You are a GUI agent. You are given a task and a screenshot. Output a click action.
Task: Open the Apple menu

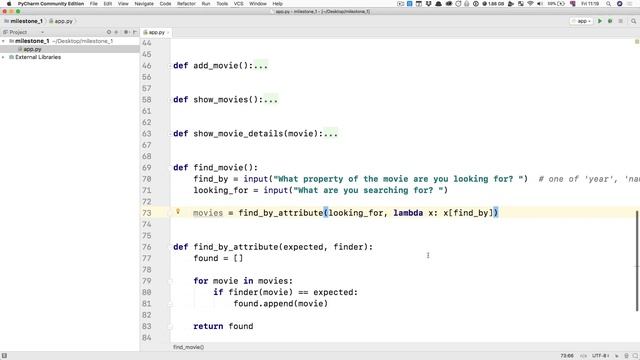click(9, 4)
